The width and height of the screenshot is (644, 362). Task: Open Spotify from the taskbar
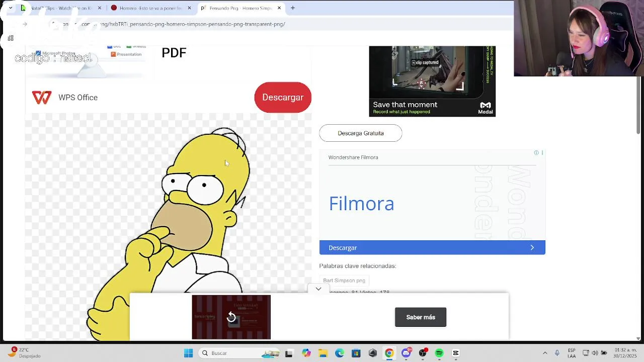pyautogui.click(x=439, y=353)
